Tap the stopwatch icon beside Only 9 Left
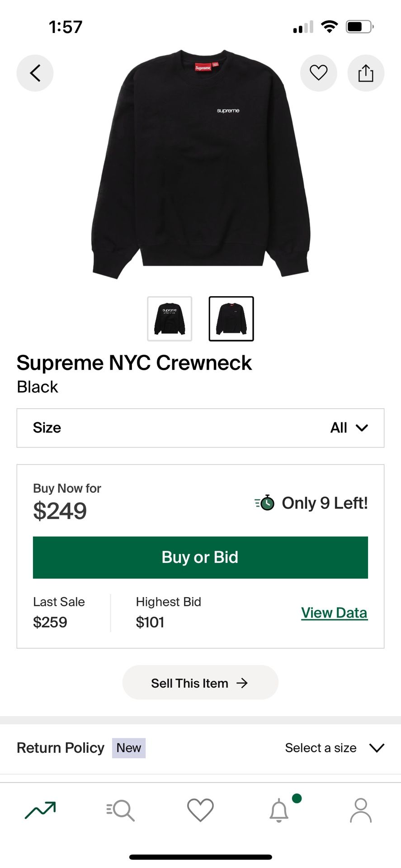Screen dimensions: 401x868 click(x=265, y=503)
